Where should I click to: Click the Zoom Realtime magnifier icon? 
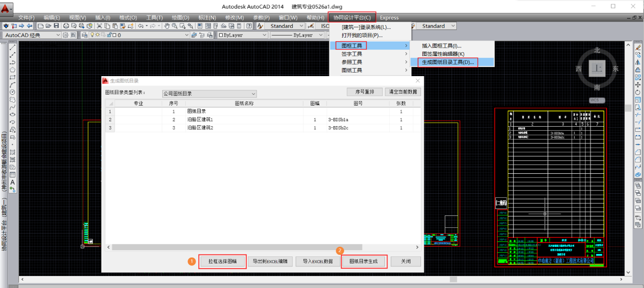pyautogui.click(x=175, y=26)
